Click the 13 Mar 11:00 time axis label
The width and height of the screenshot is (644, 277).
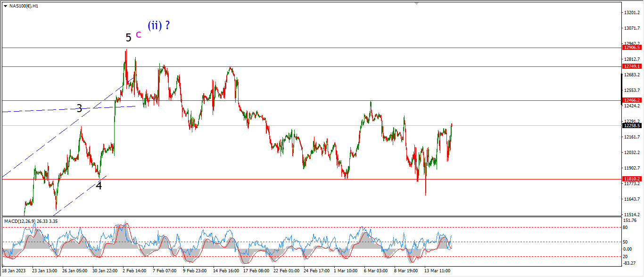(438, 271)
